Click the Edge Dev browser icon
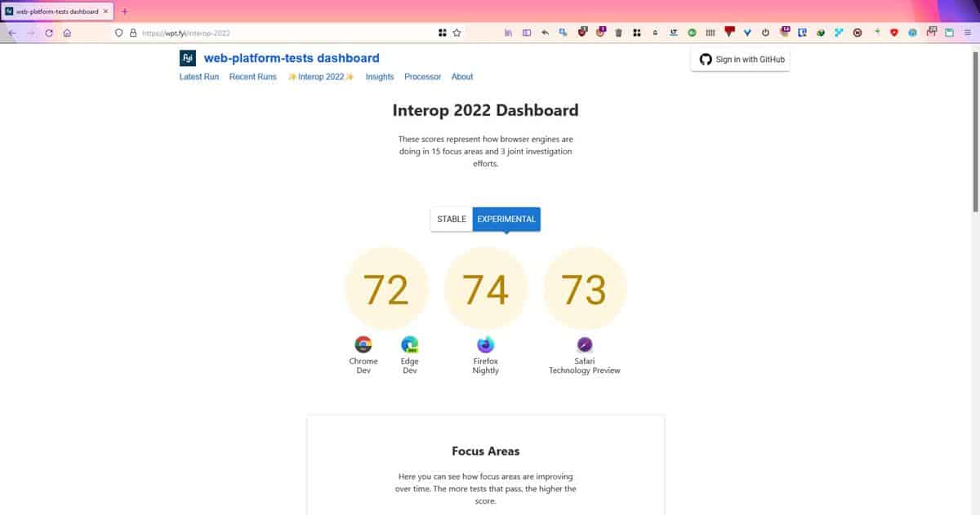Screen dimensions: 980x515 coord(408,344)
